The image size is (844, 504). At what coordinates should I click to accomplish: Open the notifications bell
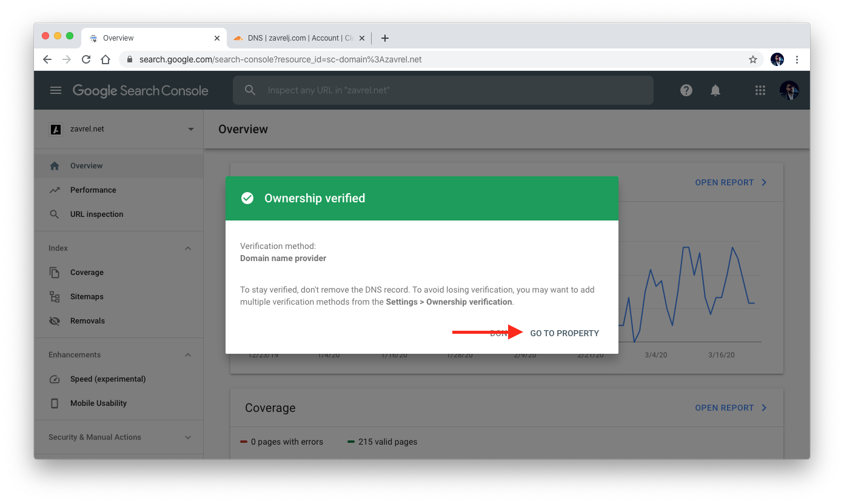click(715, 90)
